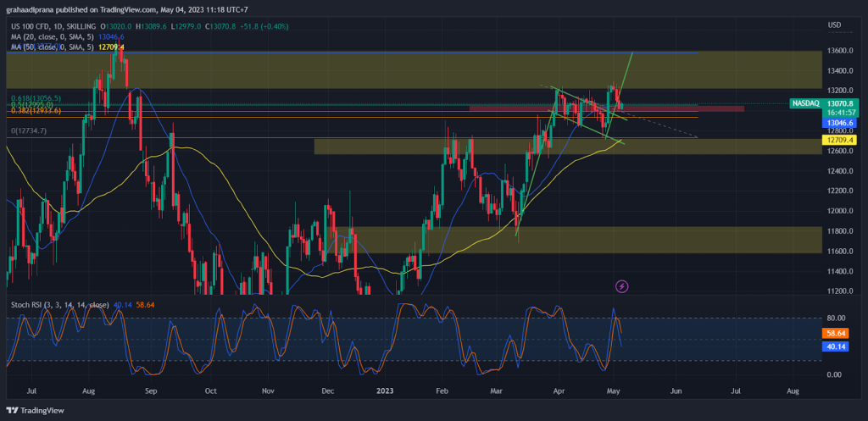Click the '2023' year label on time axis
The width and height of the screenshot is (868, 421).
(385, 391)
